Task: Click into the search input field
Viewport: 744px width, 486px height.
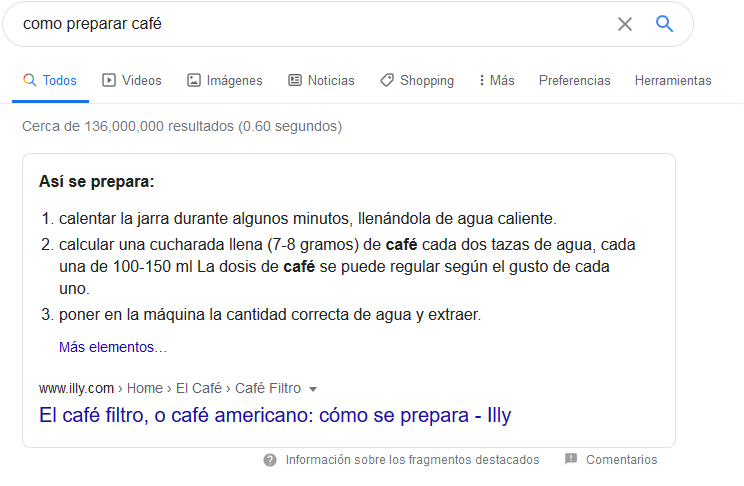Action: [x=300, y=24]
